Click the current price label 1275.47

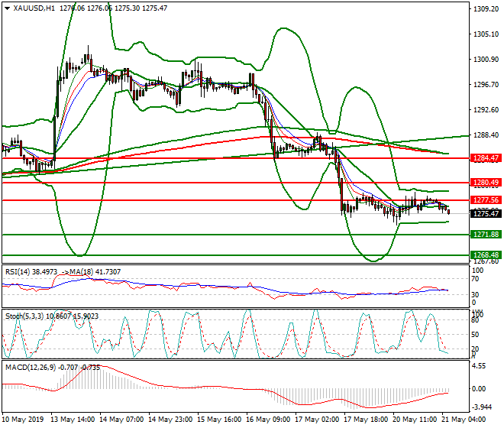[486, 213]
